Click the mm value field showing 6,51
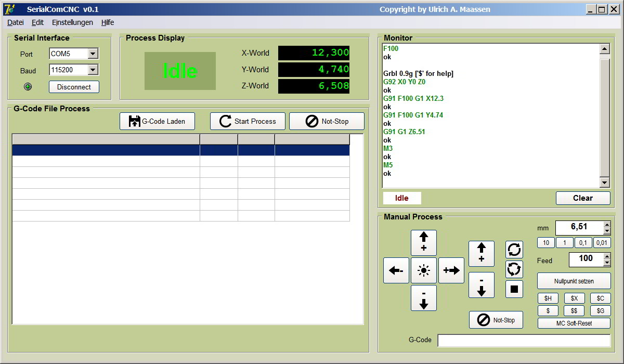This screenshot has height=364, width=624. [x=579, y=228]
